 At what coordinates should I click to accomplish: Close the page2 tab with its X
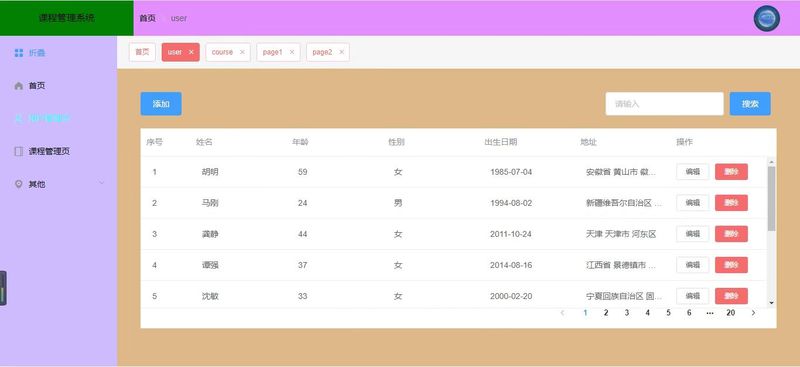pos(342,52)
